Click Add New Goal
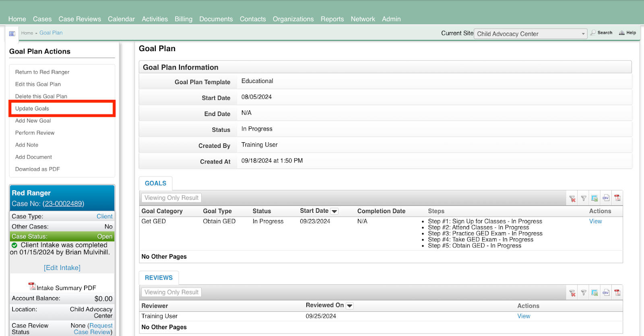This screenshot has width=644, height=336. point(33,120)
